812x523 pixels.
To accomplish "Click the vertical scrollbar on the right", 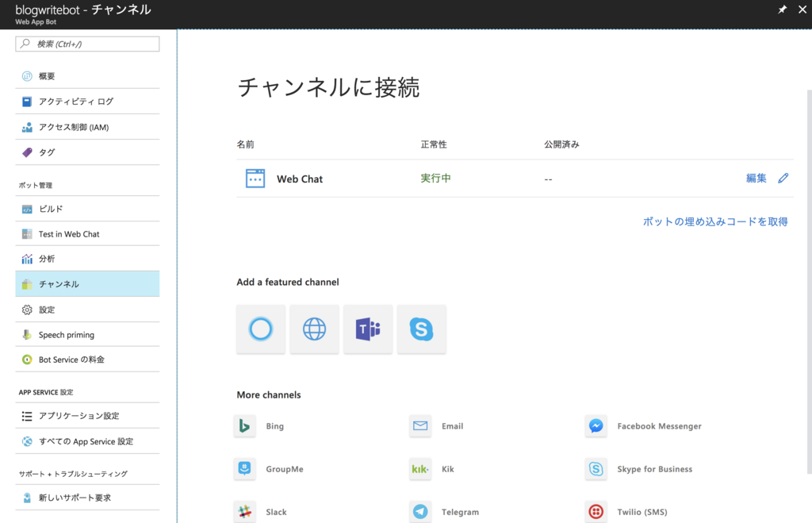I will [x=810, y=282].
